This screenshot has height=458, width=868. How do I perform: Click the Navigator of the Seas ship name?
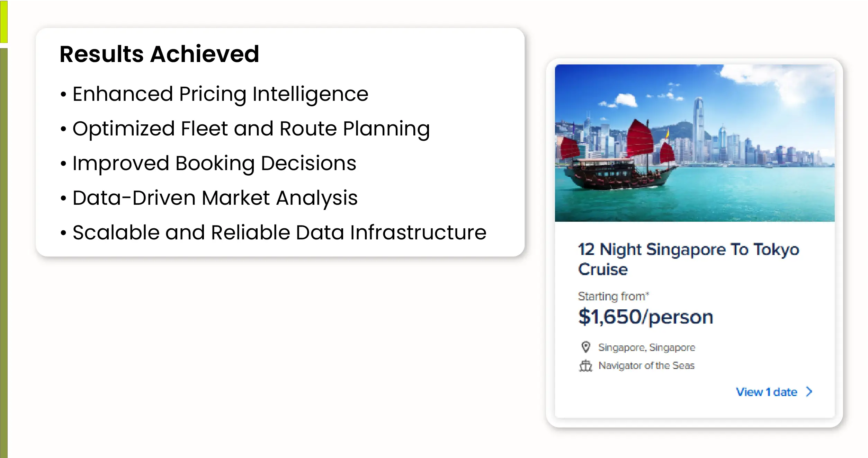pyautogui.click(x=646, y=365)
